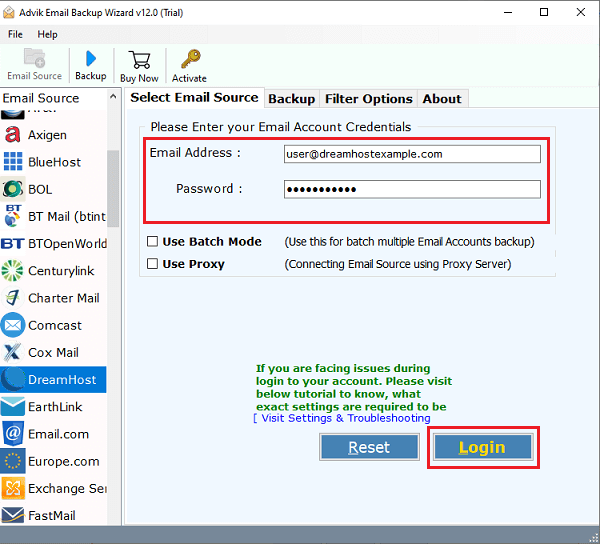Select the FastMail envelope icon
The image size is (600, 544).
point(13,515)
